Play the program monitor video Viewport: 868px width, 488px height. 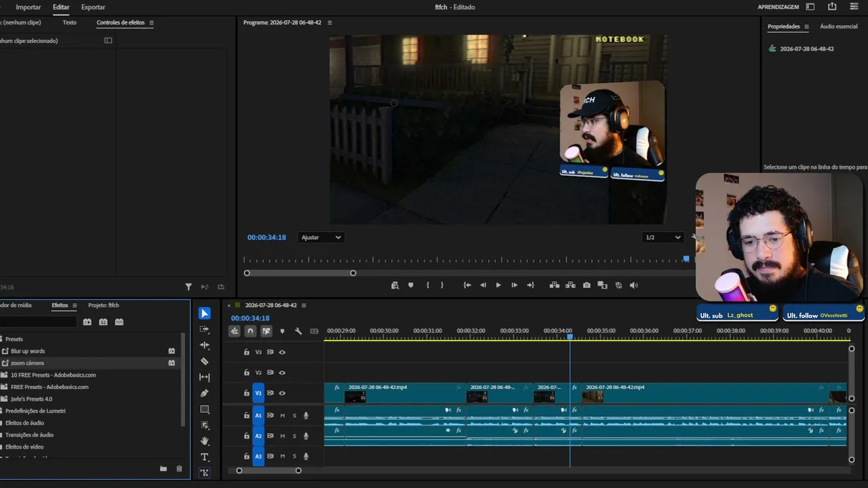[498, 285]
